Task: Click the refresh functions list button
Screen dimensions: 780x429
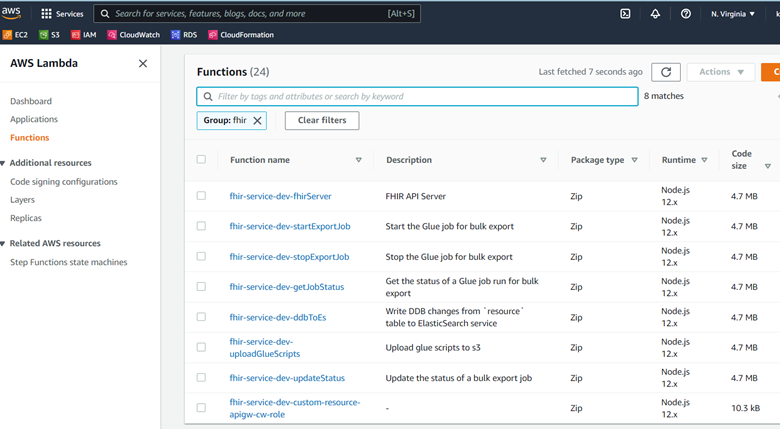Action: tap(665, 72)
